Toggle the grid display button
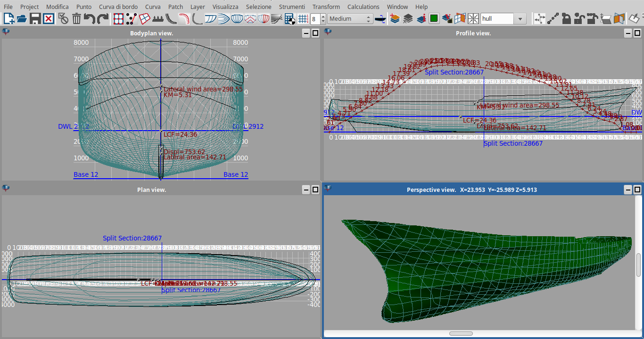Image resolution: width=644 pixels, height=339 pixels. [x=304, y=19]
